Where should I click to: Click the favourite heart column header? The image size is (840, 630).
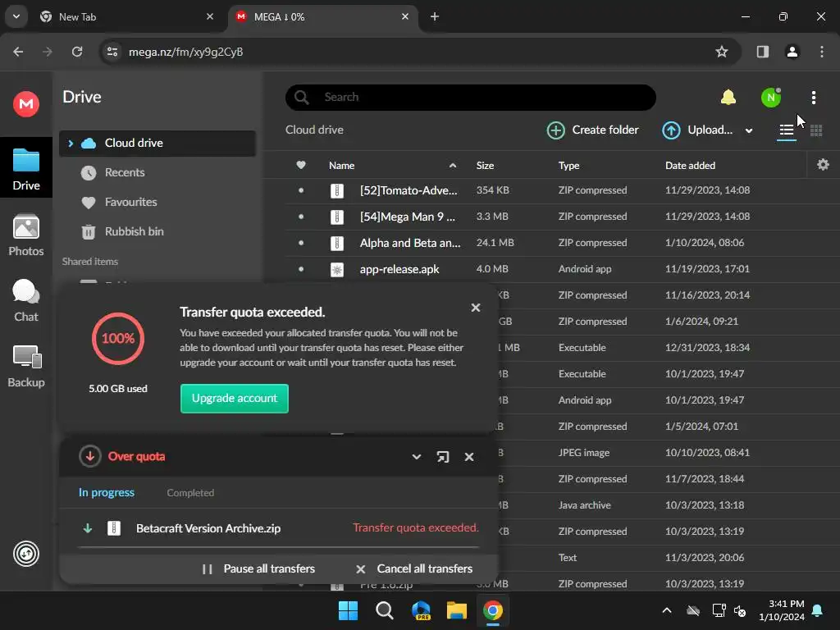[301, 165]
